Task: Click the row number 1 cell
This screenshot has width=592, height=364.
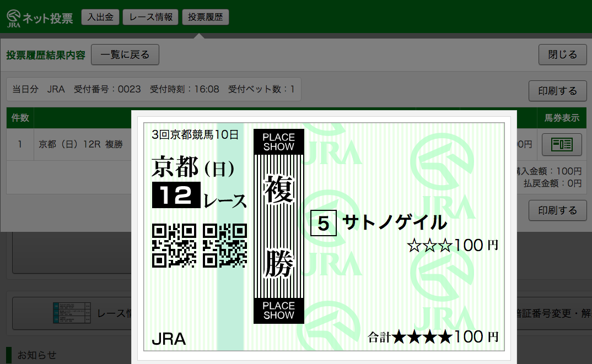Action: (20, 144)
